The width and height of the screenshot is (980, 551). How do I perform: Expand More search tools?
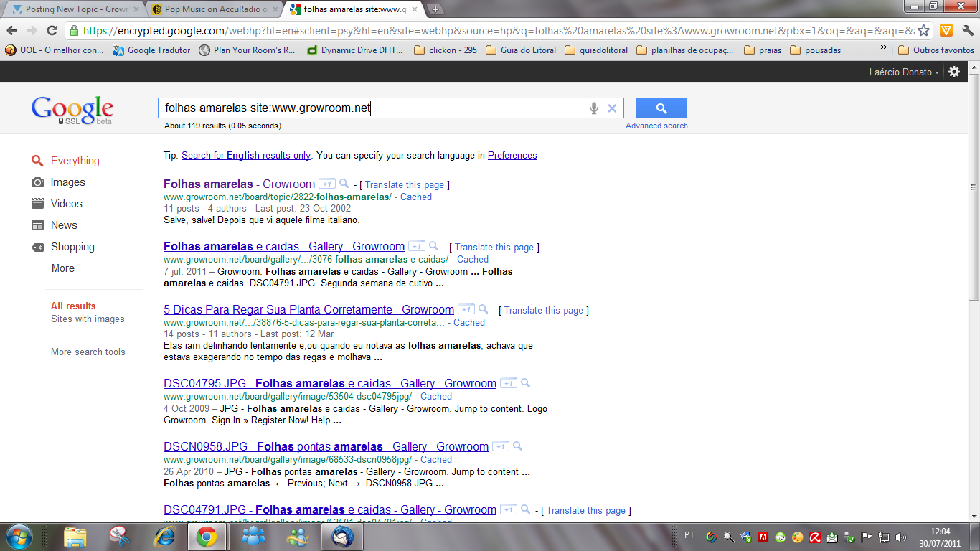point(88,352)
